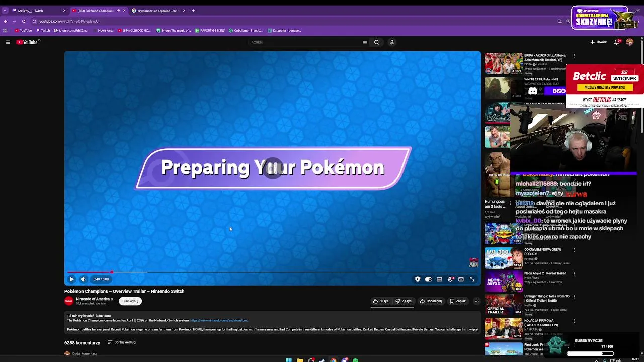Open the browser tab search dropdown
Viewport: 644px width, 362px height.
coord(5,11)
